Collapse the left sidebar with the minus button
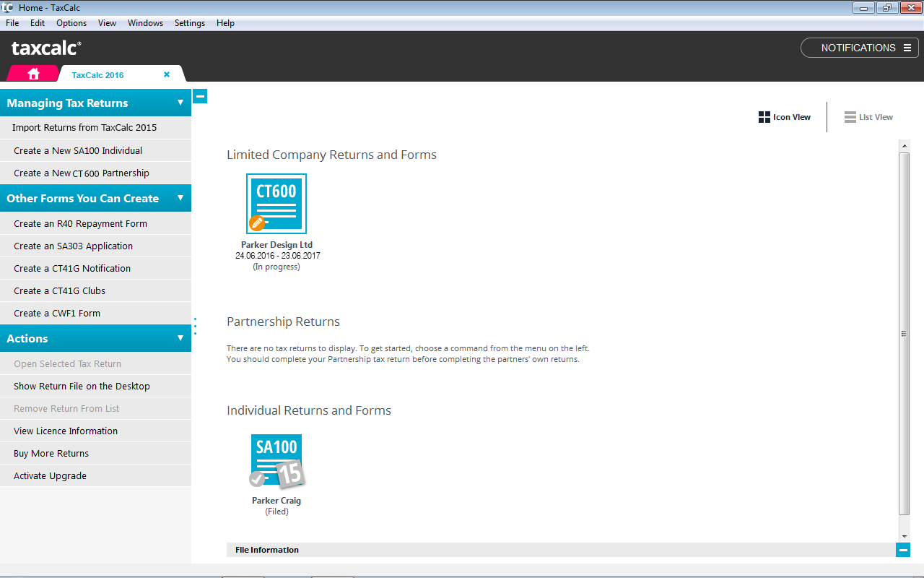This screenshot has width=924, height=578. point(200,96)
